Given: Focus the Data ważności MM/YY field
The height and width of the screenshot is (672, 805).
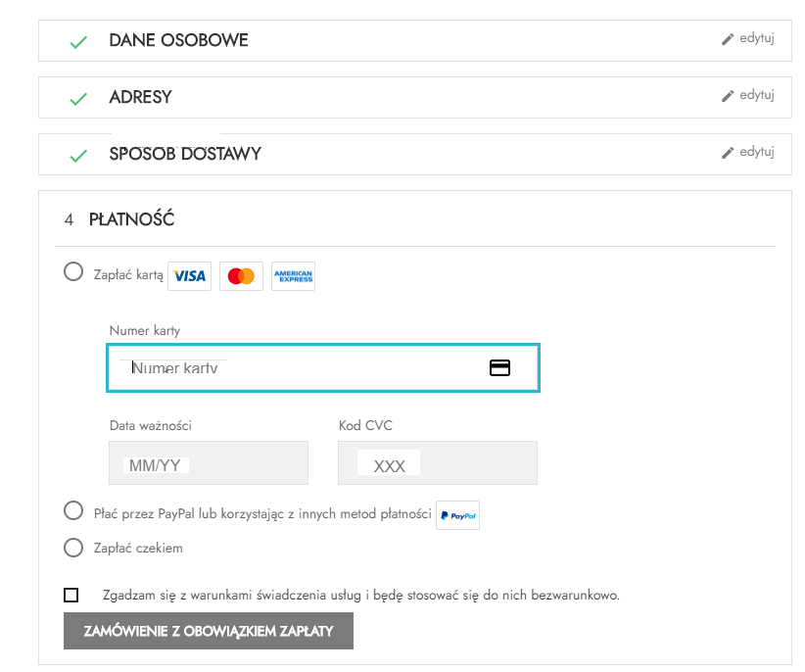Looking at the screenshot, I should coord(209,462).
